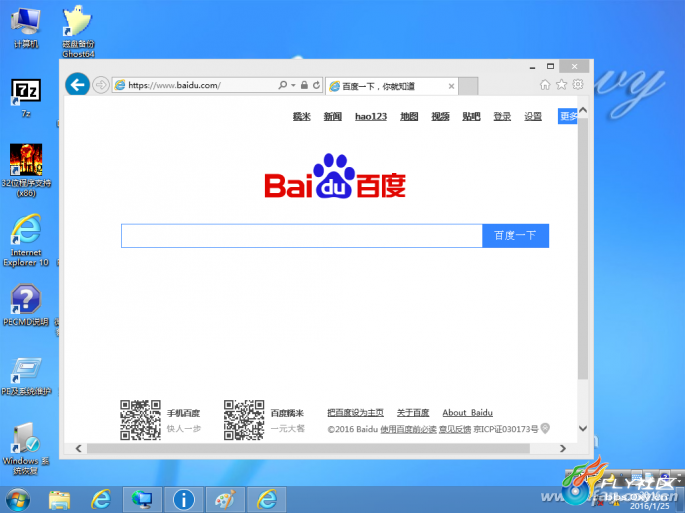This screenshot has height=513, width=685.
Task: Open the 新闻 news link
Action: 332,117
